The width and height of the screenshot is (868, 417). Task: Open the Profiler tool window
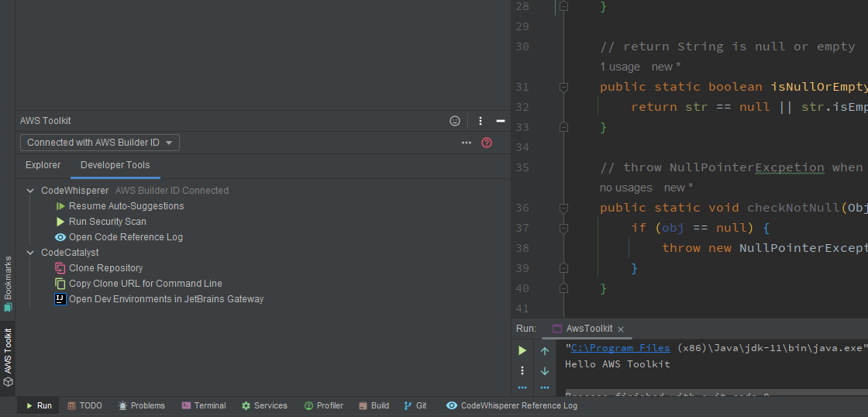(x=324, y=406)
